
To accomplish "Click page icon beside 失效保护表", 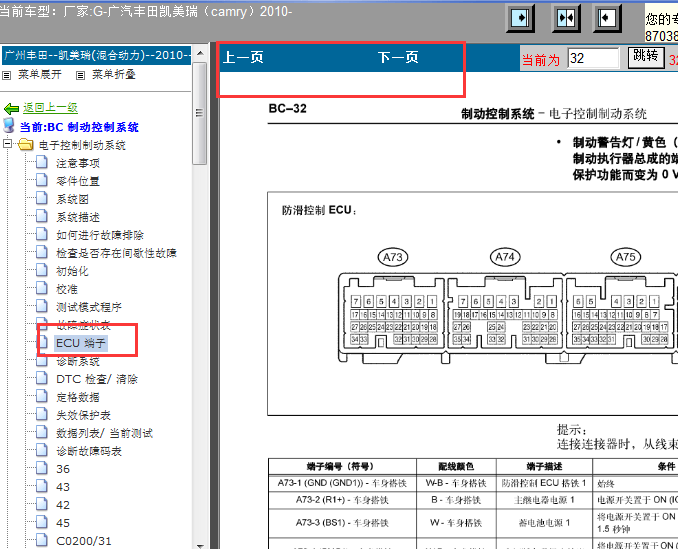I will (42, 415).
